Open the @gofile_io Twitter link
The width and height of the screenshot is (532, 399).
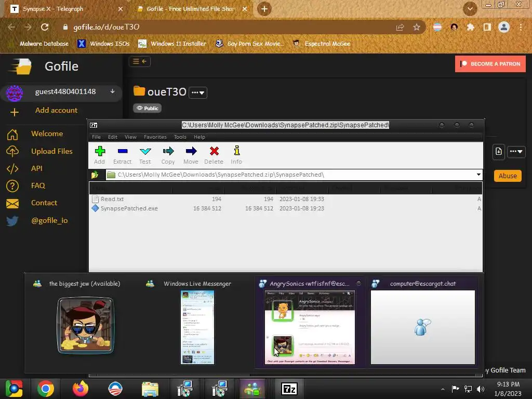coord(49,220)
